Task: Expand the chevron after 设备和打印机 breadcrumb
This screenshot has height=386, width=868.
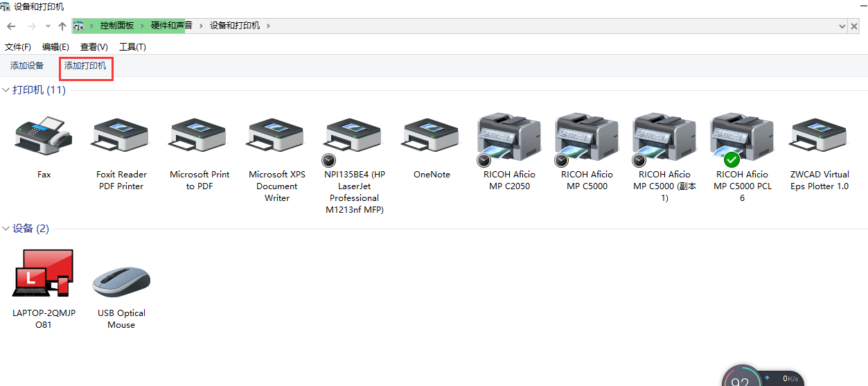Action: tap(268, 26)
